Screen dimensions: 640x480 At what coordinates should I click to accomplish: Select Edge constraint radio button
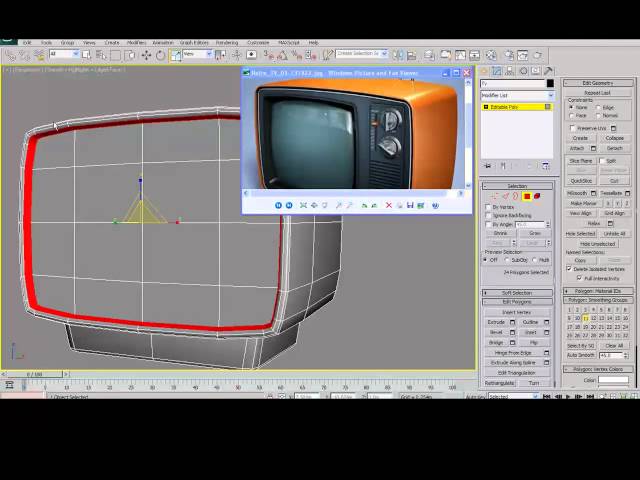tap(599, 107)
